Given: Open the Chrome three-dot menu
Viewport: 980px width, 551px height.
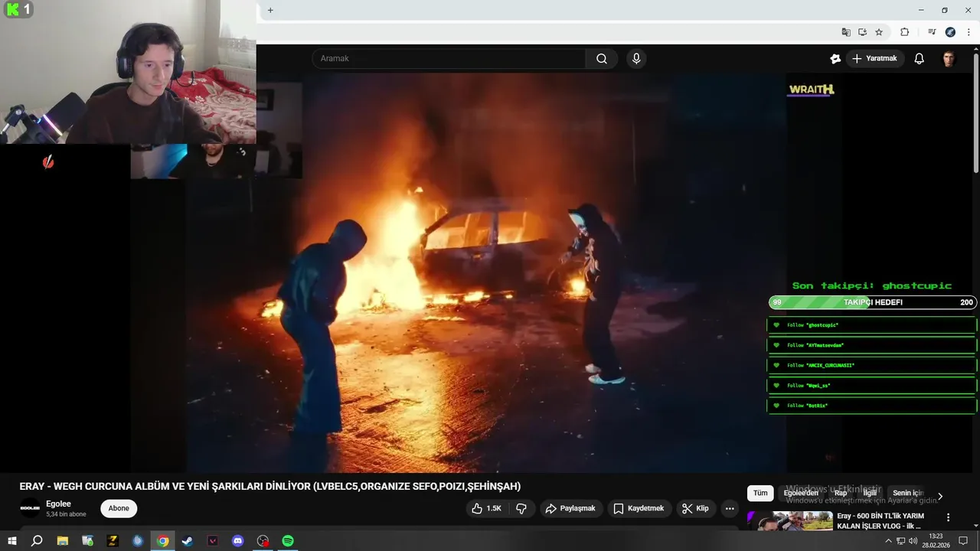Looking at the screenshot, I should [969, 32].
